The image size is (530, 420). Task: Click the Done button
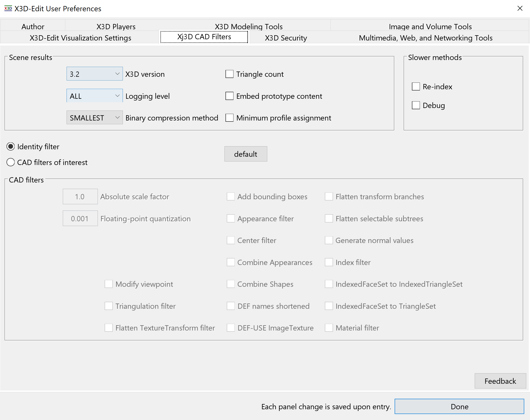click(459, 406)
